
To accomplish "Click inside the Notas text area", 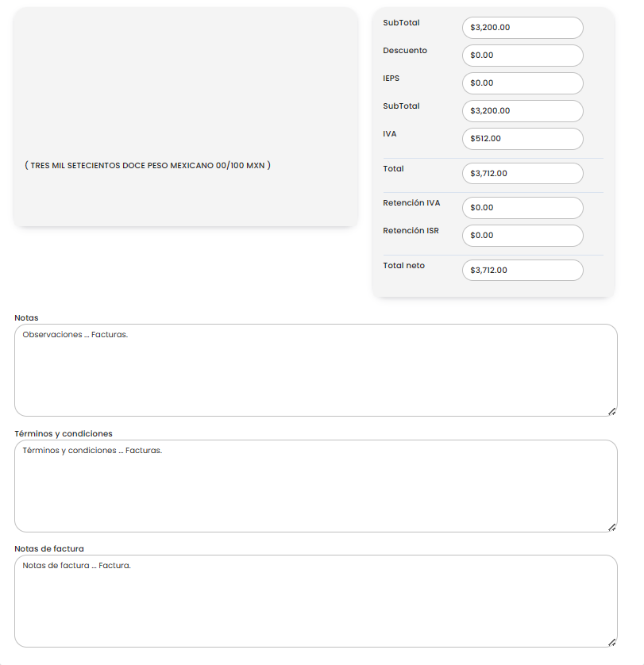I will tap(315, 371).
